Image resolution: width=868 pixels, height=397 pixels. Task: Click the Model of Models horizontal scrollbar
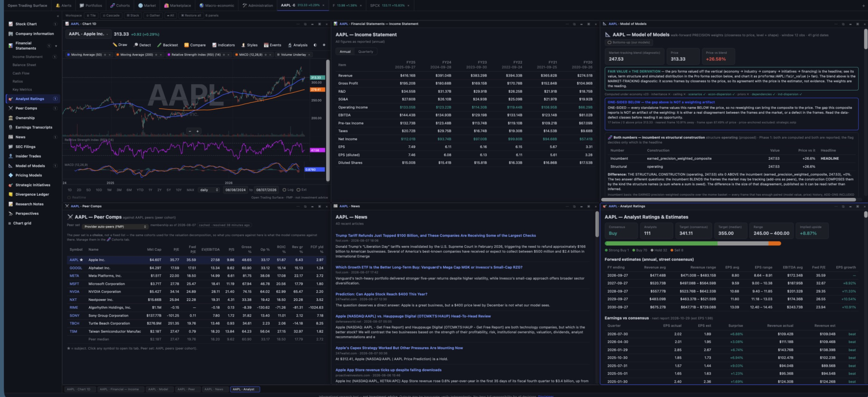tap(728, 200)
